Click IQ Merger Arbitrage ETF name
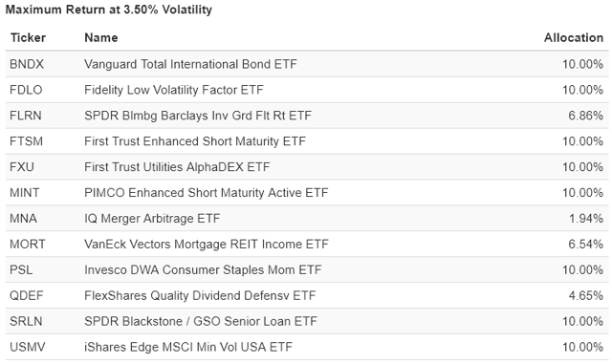 coord(152,219)
